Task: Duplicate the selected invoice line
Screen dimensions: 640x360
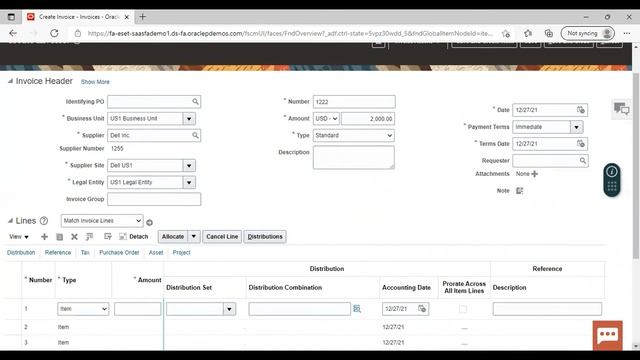Action: coord(60,237)
